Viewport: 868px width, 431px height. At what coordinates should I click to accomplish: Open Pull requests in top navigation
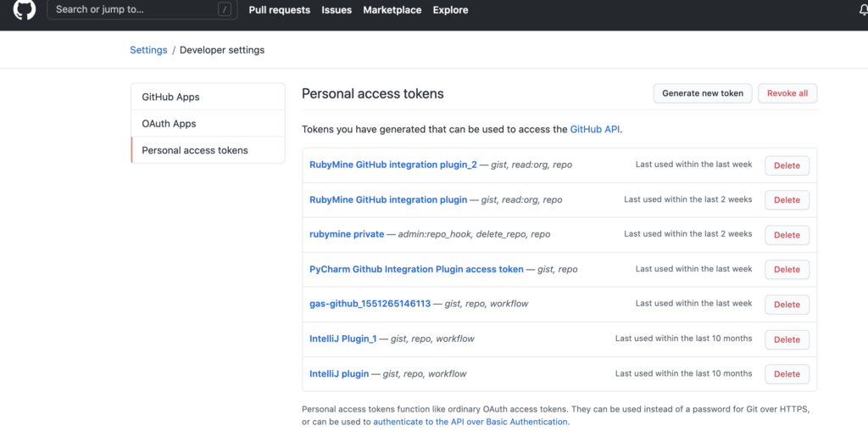(x=280, y=10)
